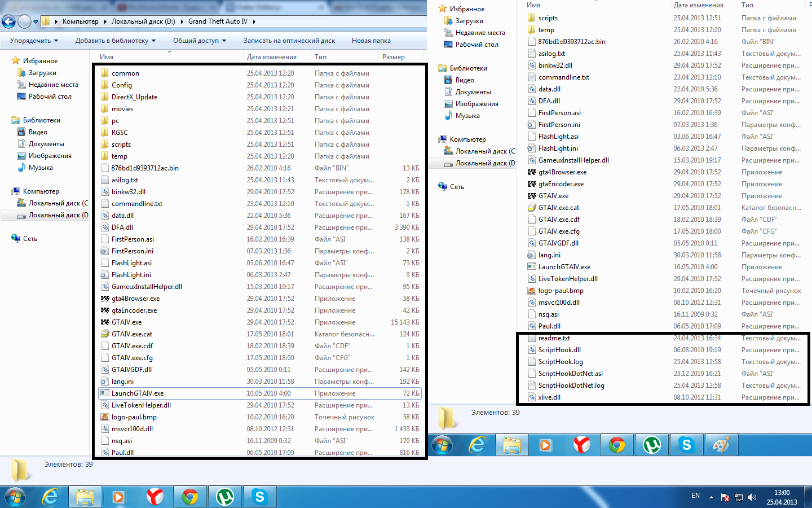Viewport: 812px width, 508px height.
Task: Open the Добавить в библиотеку dropdown
Action: 116,41
